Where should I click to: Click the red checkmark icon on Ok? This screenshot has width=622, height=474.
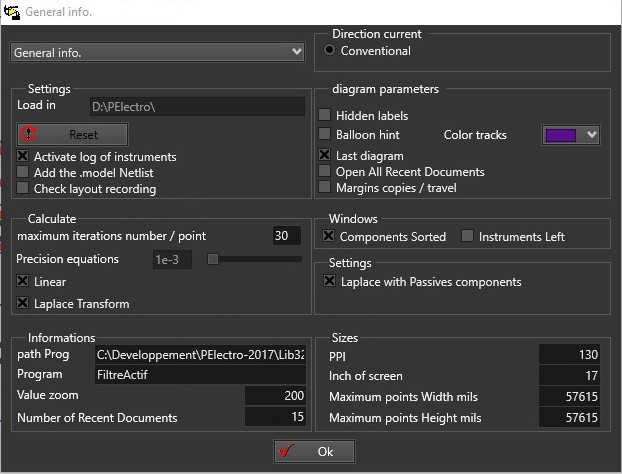point(286,451)
